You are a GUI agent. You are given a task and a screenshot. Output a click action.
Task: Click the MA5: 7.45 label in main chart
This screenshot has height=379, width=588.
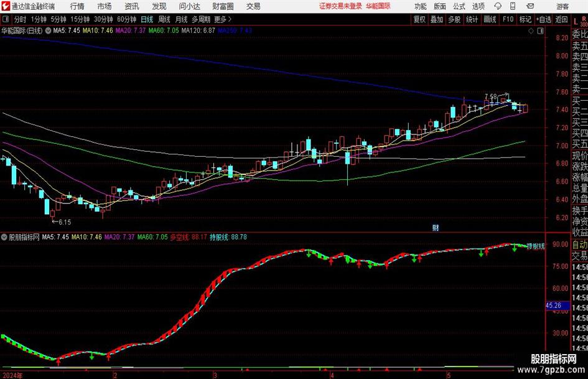[x=67, y=30]
